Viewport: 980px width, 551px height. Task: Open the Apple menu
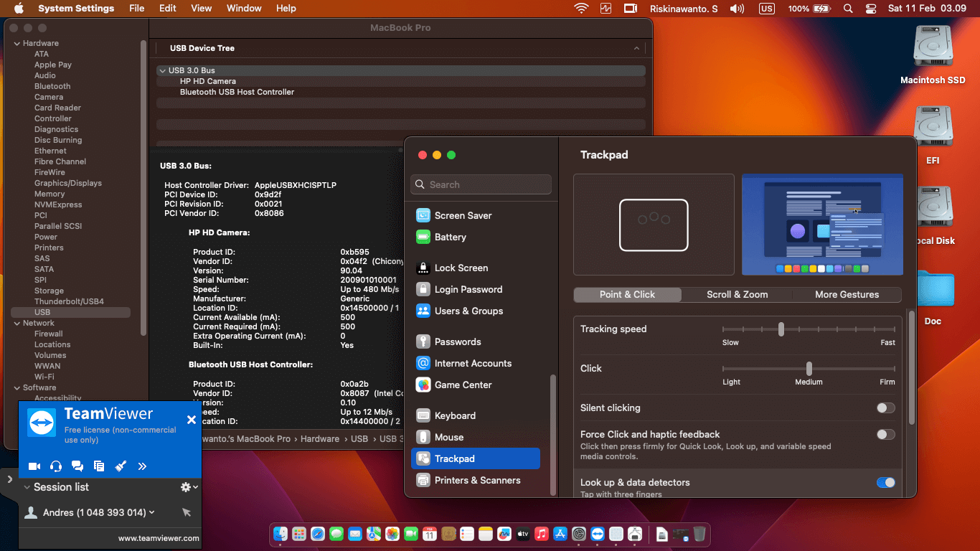pos(19,9)
